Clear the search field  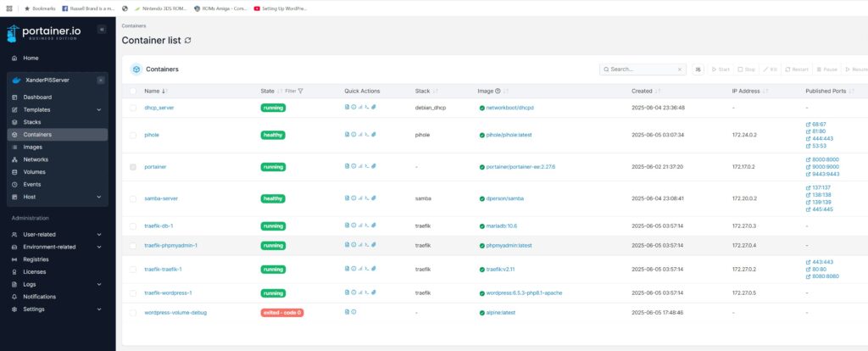point(679,70)
